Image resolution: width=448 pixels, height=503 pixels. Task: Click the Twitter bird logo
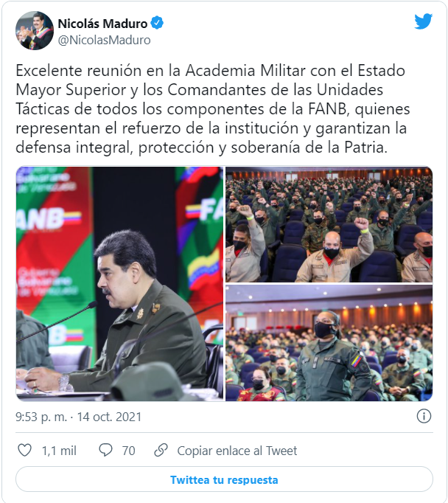[423, 22]
